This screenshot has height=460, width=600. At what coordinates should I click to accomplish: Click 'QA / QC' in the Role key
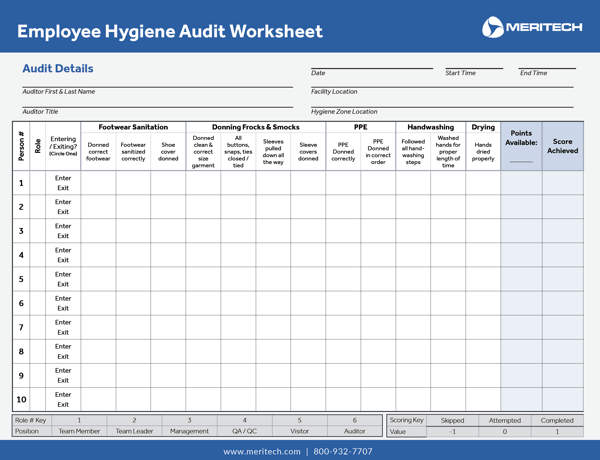[x=245, y=431]
